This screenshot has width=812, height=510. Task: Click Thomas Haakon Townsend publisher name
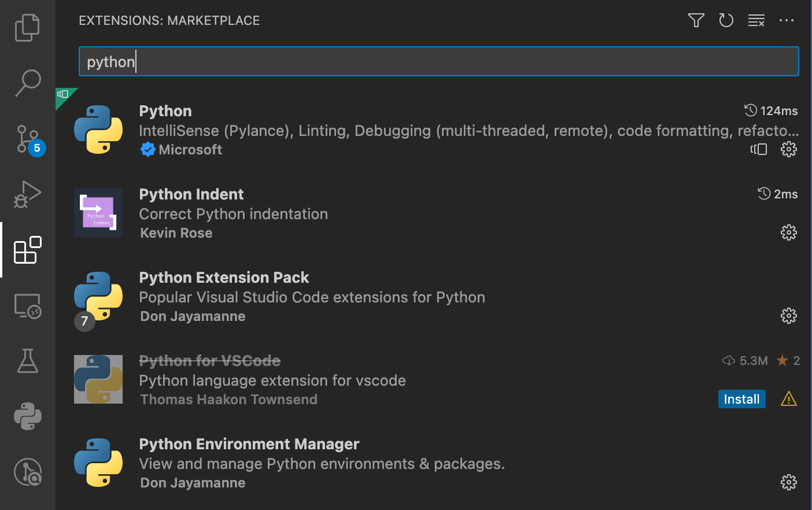[x=229, y=400]
